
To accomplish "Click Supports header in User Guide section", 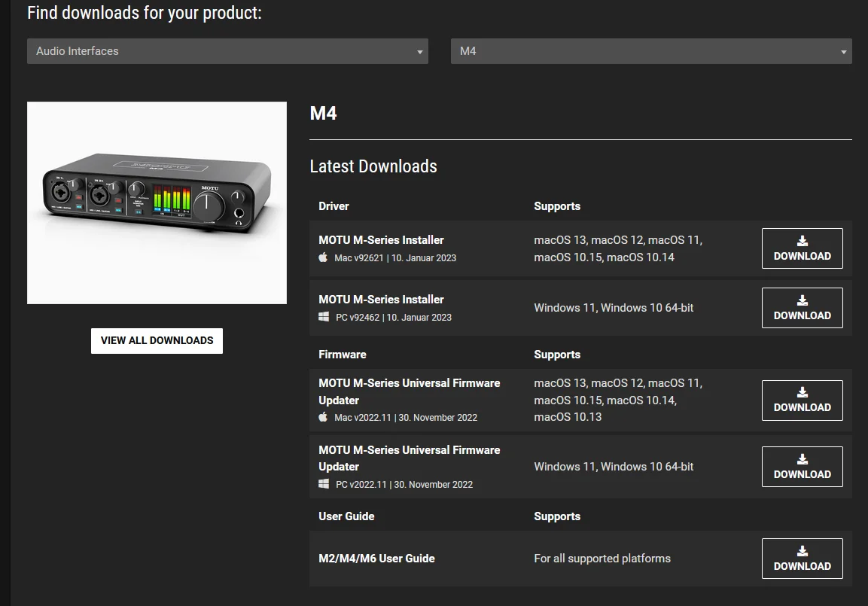I will coord(557,516).
